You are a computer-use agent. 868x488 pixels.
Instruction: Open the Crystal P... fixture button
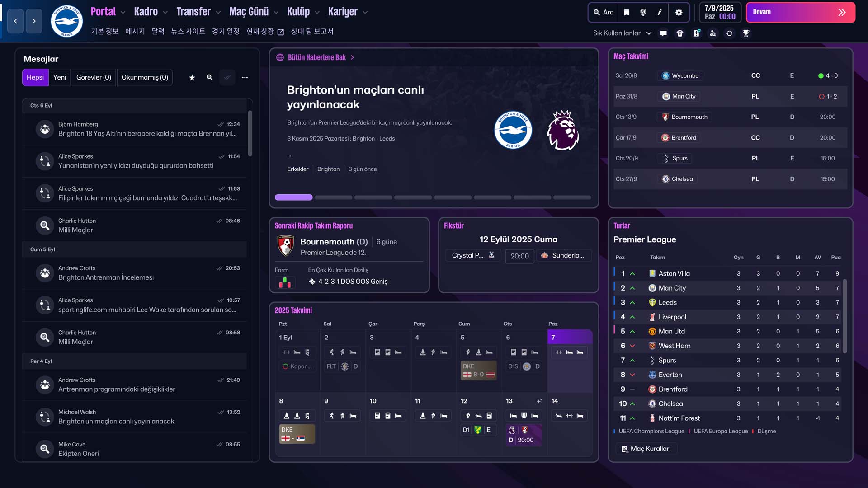click(x=473, y=255)
